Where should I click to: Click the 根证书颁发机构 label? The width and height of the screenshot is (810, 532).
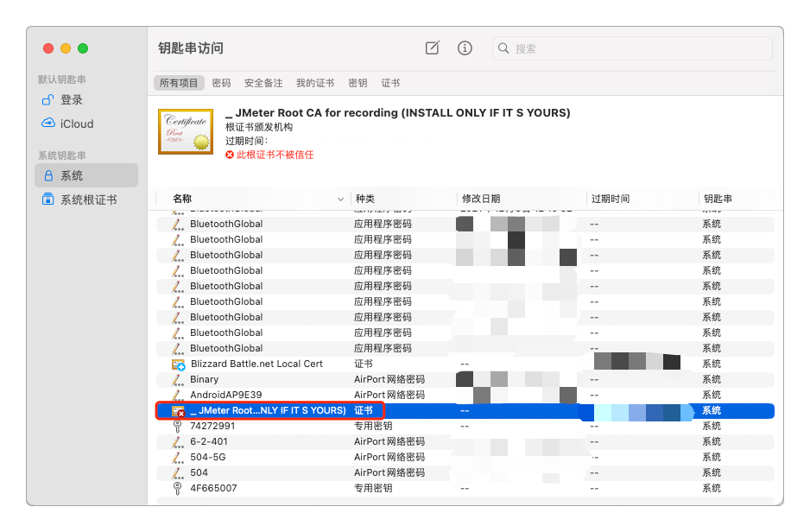coord(259,127)
